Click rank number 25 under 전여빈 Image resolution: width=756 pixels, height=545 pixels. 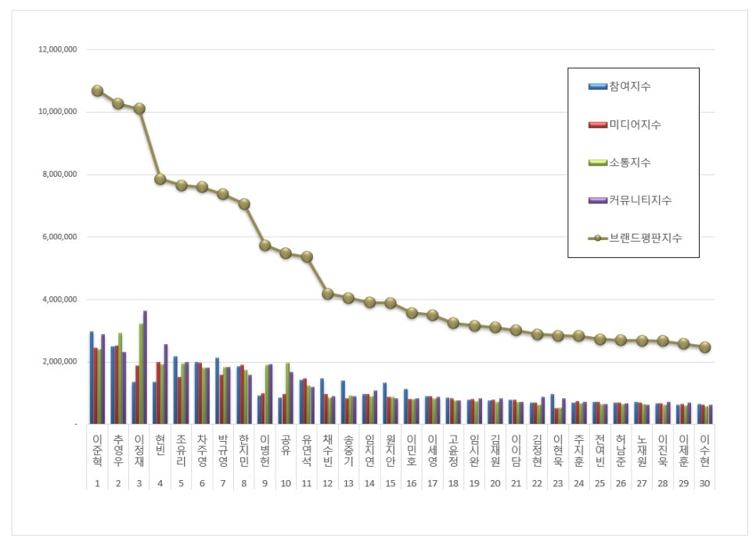[x=599, y=483]
